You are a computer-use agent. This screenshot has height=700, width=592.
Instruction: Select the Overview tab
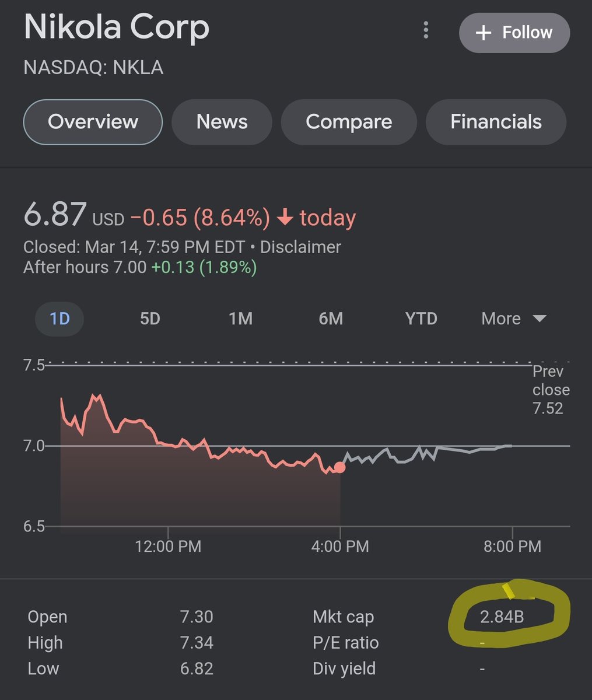click(93, 122)
